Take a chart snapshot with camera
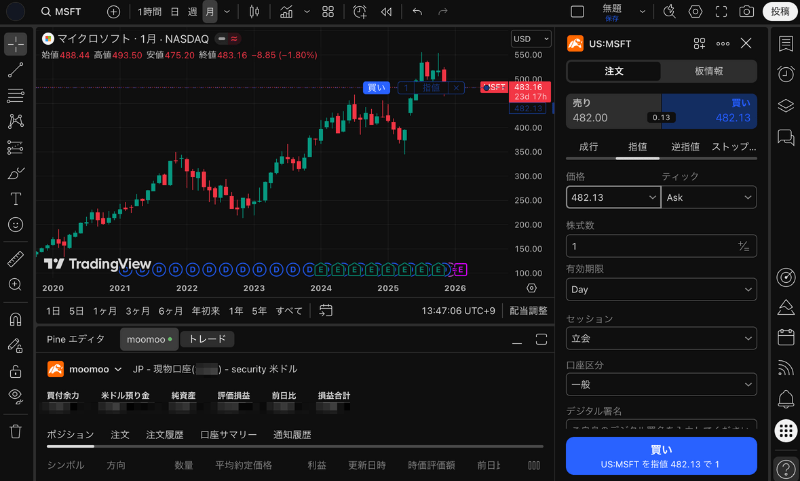The width and height of the screenshot is (800, 481). tap(746, 12)
